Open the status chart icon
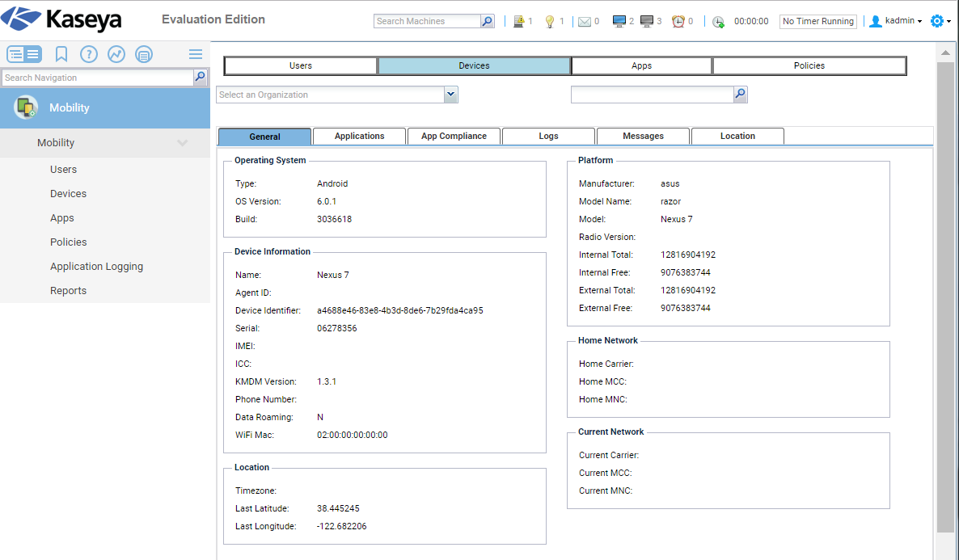 (x=116, y=54)
